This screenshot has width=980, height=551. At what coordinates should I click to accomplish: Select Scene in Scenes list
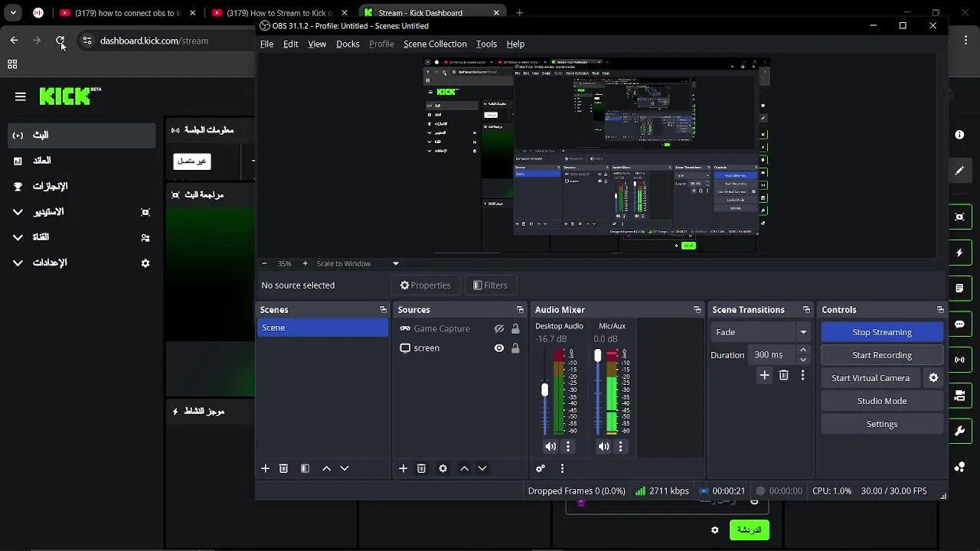[322, 328]
